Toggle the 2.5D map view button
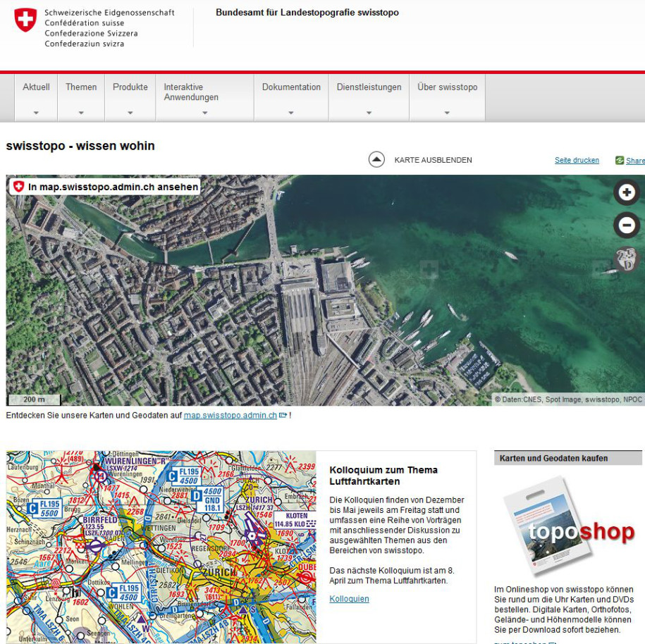 627,259
